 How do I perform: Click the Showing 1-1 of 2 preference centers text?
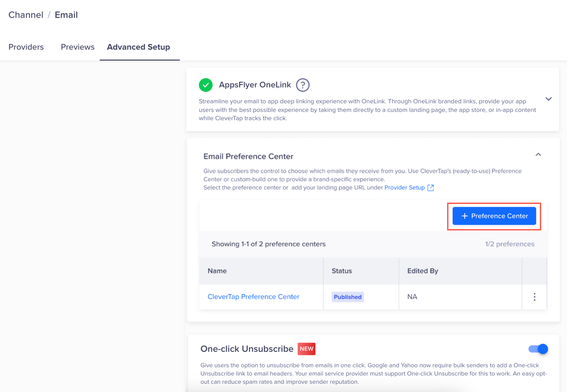[x=269, y=244]
